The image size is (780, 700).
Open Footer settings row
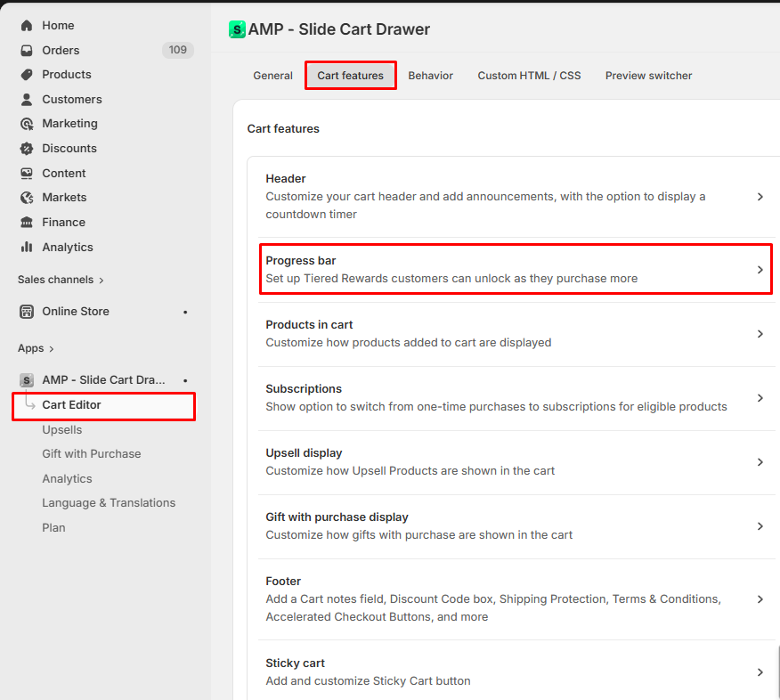click(x=516, y=599)
